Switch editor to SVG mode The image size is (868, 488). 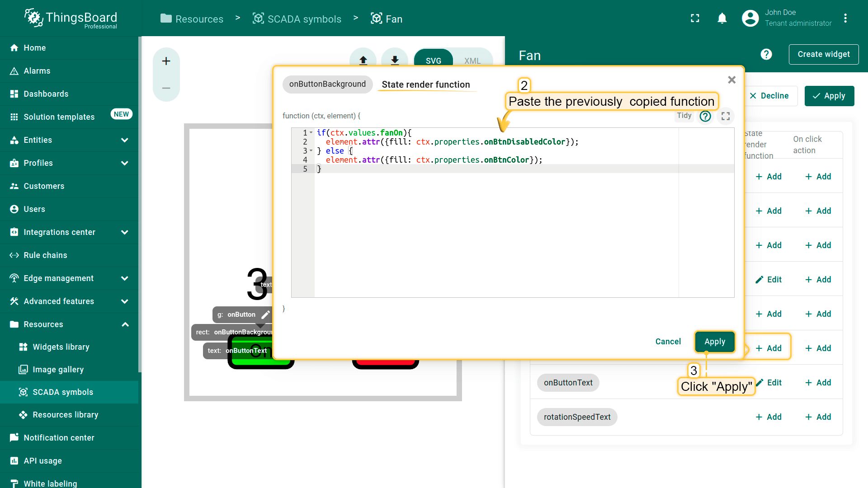click(433, 61)
